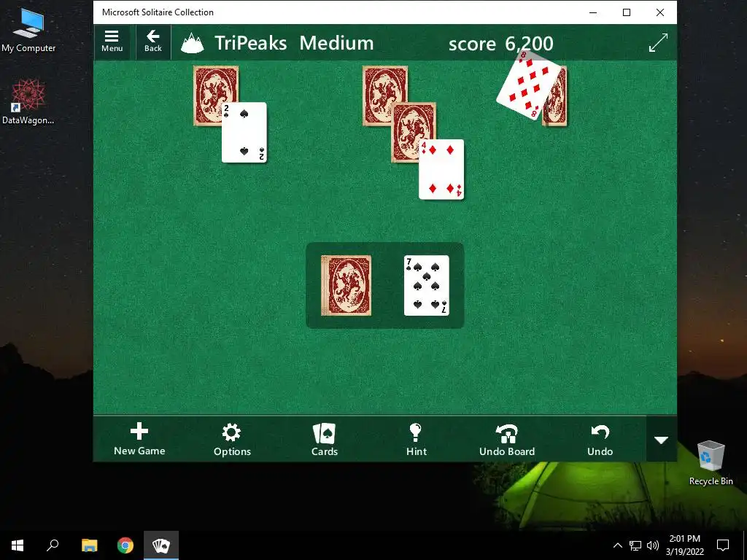Close the Solitaire Collection window
The image size is (747, 560).
659,12
